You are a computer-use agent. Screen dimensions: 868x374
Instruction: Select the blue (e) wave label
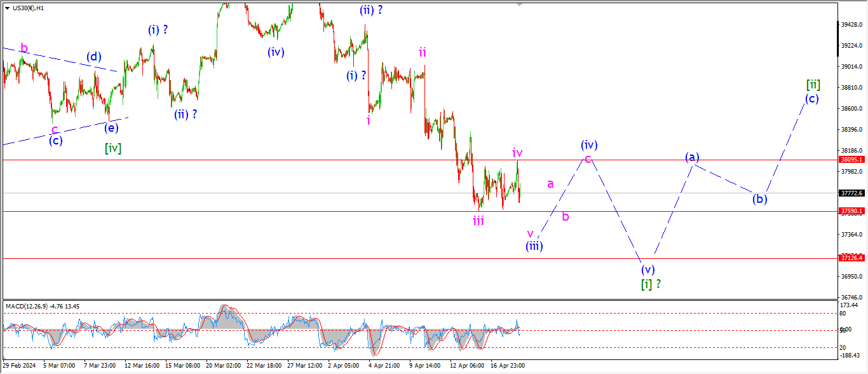(112, 127)
